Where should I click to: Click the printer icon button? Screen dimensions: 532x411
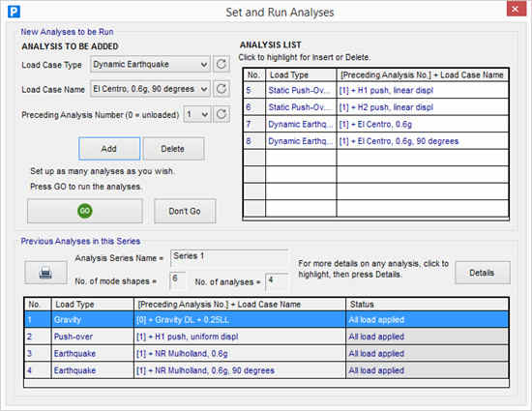tap(45, 273)
